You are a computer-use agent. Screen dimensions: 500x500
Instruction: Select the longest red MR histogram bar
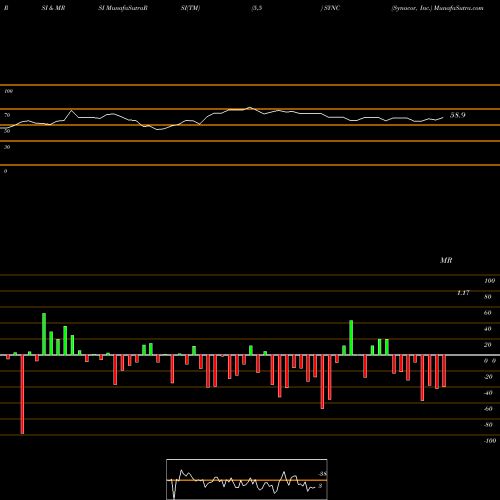(x=22, y=394)
